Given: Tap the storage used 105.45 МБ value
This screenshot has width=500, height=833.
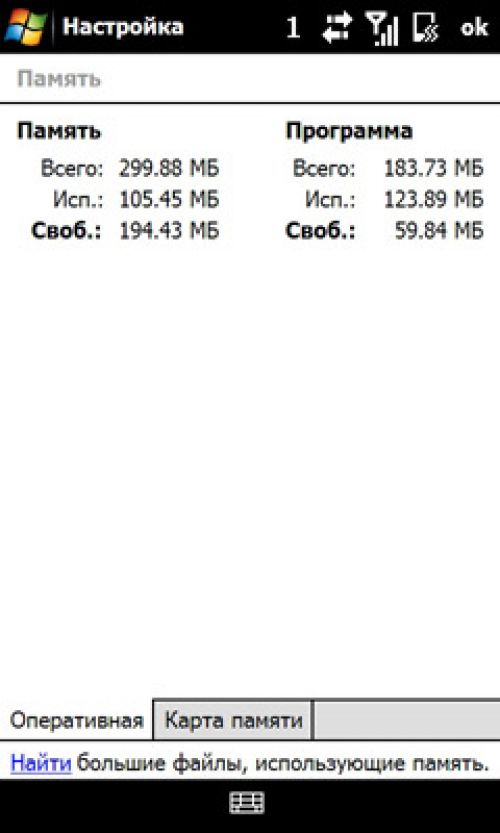Looking at the screenshot, I should click(x=168, y=200).
